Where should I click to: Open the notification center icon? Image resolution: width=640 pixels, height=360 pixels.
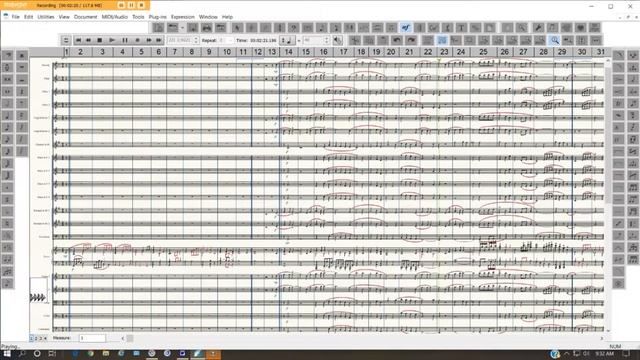click(x=627, y=353)
